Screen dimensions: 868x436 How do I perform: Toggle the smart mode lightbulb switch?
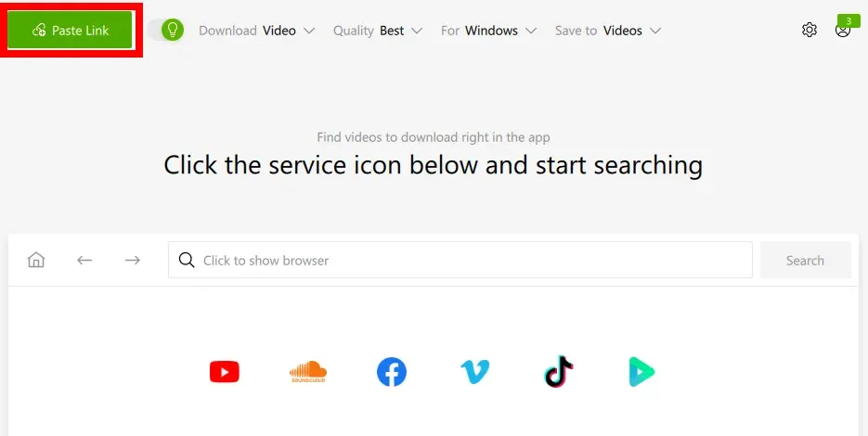tap(165, 30)
